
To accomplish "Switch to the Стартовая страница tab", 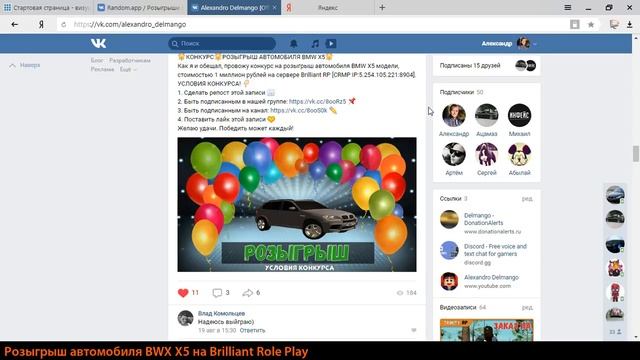I will click(x=47, y=7).
